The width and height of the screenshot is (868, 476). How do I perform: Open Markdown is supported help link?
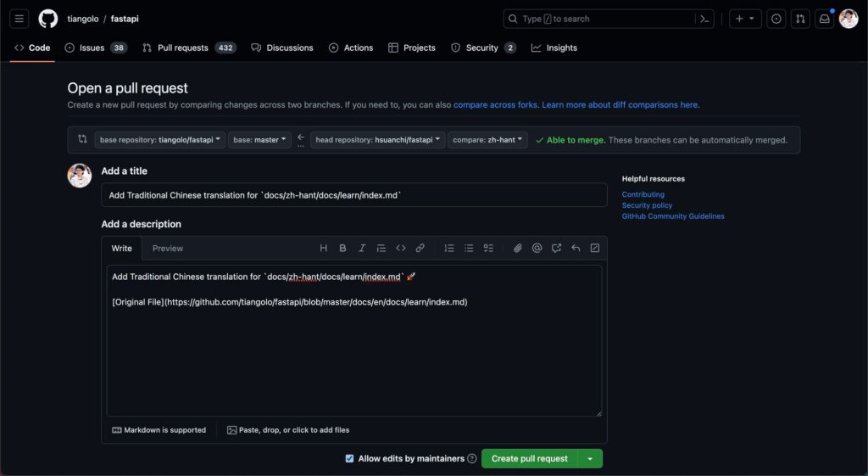159,430
